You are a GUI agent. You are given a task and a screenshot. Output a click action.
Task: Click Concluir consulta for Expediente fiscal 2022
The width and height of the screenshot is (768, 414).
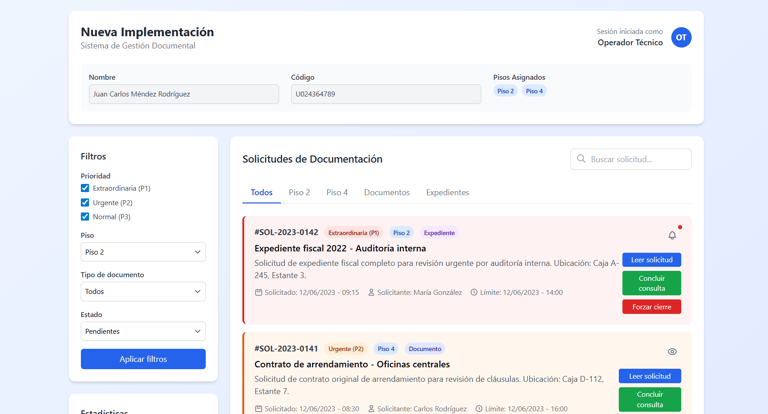pos(651,283)
